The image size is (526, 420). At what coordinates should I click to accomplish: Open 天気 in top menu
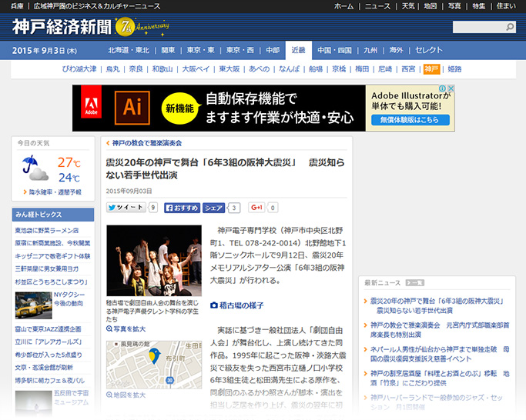[408, 6]
